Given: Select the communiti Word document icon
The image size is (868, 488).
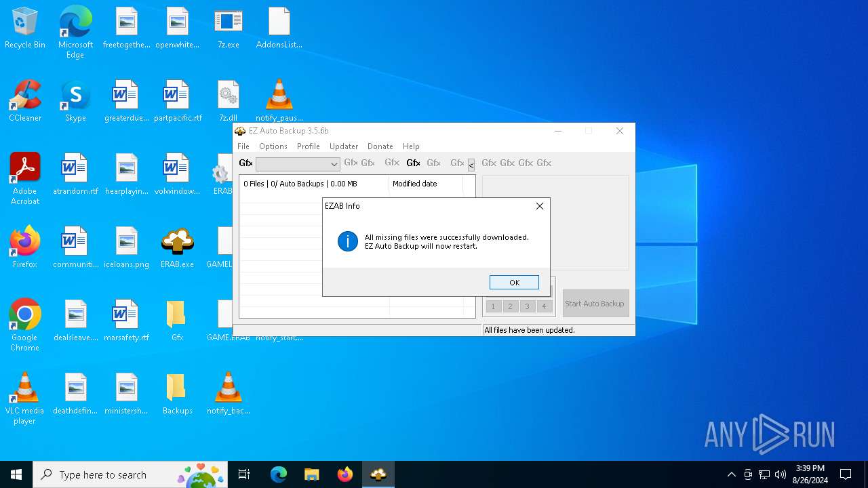Looking at the screenshot, I should click(x=75, y=247).
